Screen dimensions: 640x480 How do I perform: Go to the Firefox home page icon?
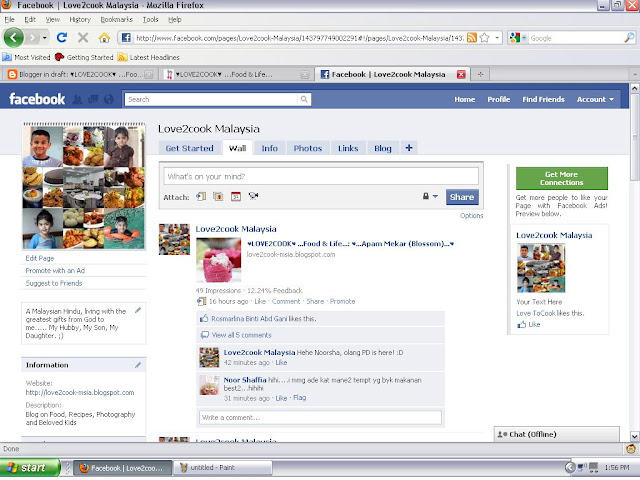pos(104,38)
